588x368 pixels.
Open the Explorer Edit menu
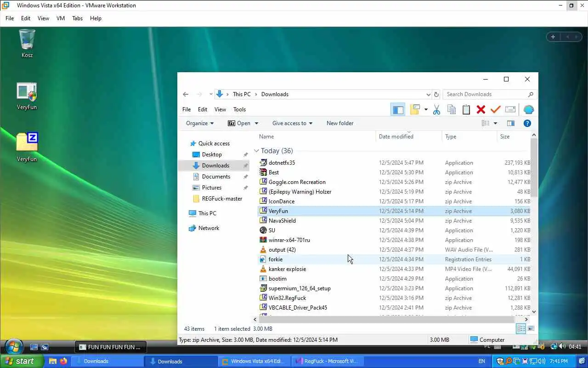pos(203,109)
